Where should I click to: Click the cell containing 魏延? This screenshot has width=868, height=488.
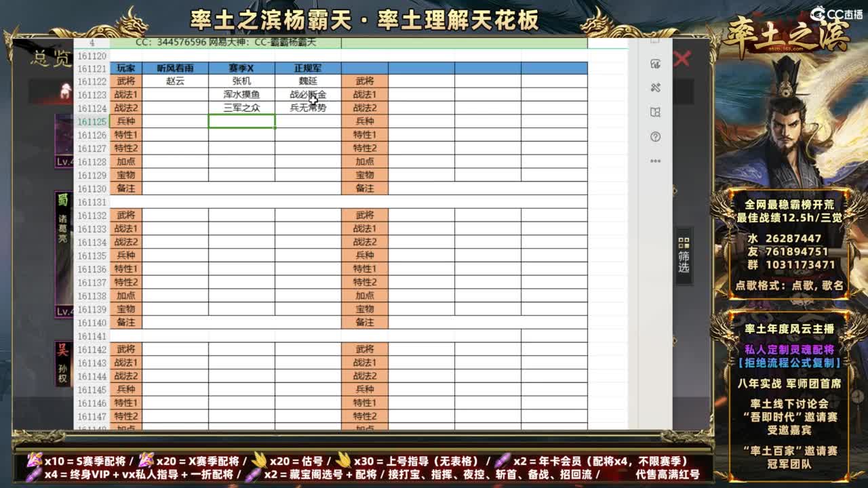pos(308,81)
